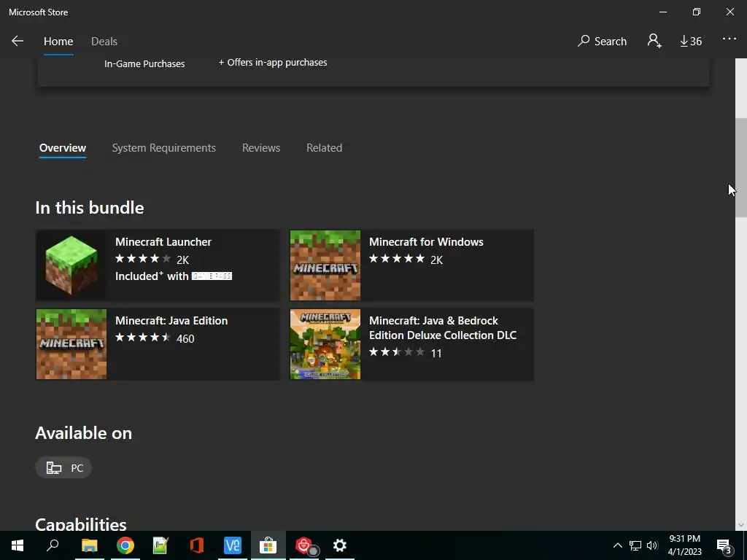747x560 pixels.
Task: Open the Search magnifier in Store
Action: [x=602, y=41]
